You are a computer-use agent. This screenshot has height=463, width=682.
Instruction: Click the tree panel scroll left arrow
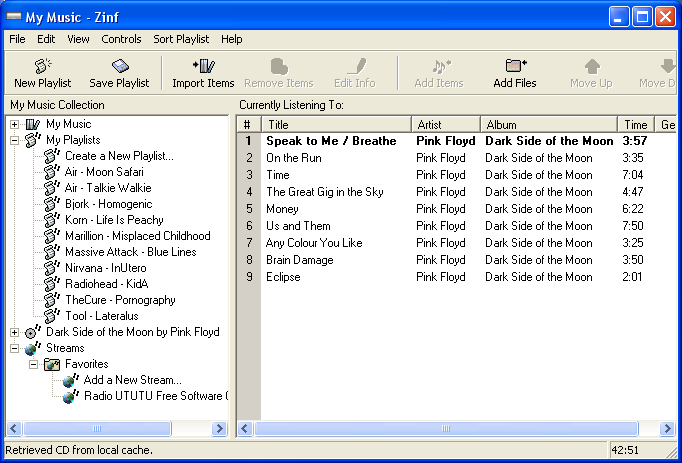(14, 429)
